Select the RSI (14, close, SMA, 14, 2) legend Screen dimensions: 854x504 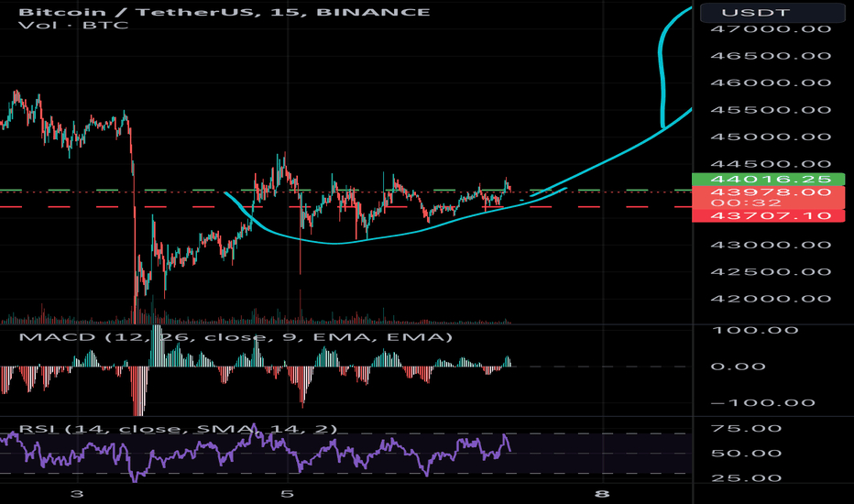pos(178,429)
